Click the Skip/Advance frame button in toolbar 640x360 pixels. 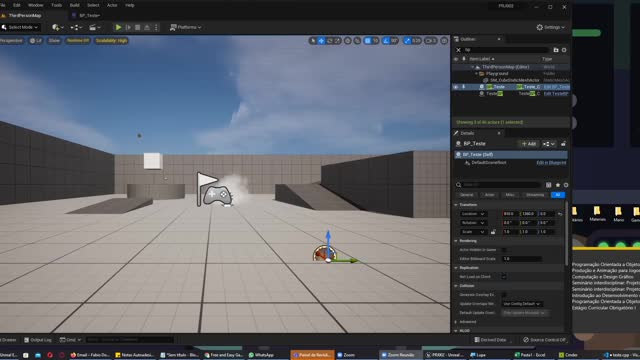point(128,27)
